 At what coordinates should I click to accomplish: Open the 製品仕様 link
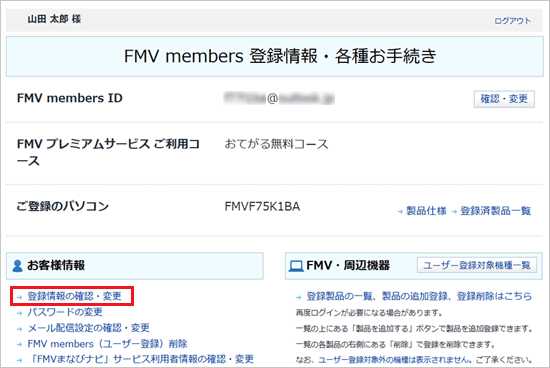click(x=426, y=211)
